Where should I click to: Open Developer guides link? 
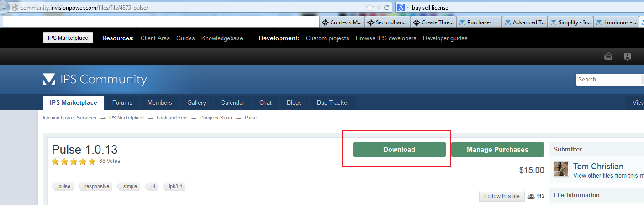(x=445, y=38)
